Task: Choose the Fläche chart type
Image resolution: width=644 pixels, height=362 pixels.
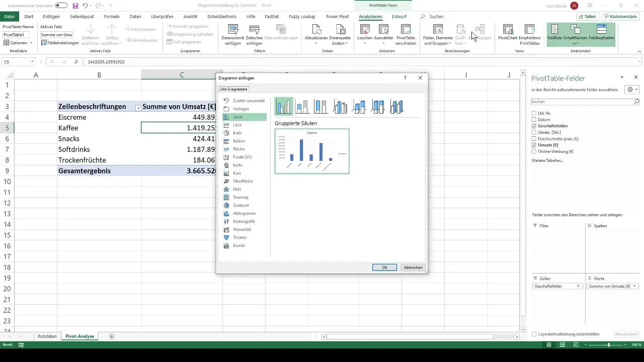Action: [x=245, y=149]
